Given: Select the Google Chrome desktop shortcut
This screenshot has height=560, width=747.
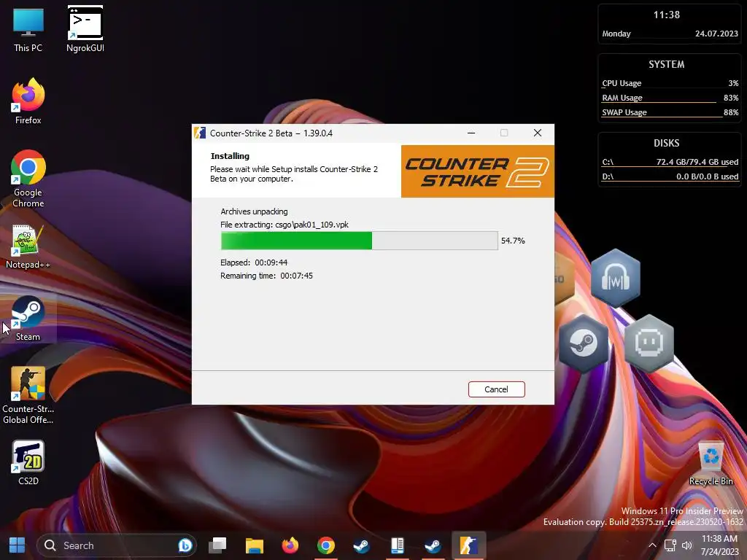Looking at the screenshot, I should [x=28, y=179].
